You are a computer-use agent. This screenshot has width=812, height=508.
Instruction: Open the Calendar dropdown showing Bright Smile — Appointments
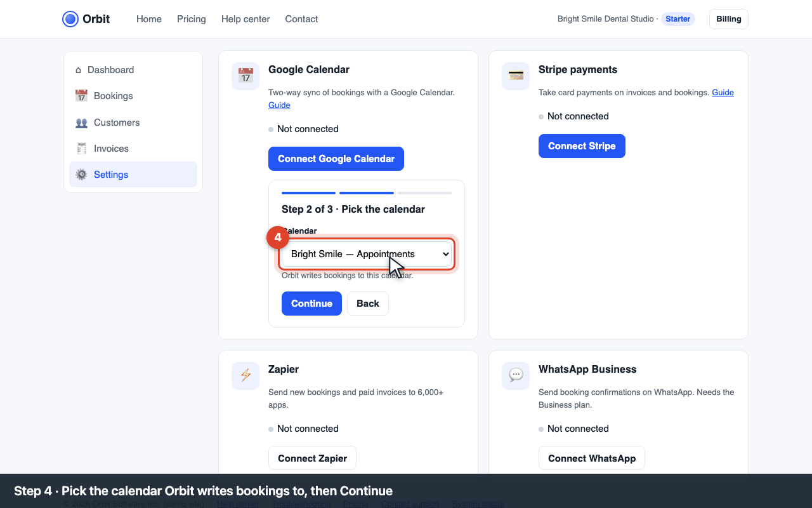pos(367,254)
